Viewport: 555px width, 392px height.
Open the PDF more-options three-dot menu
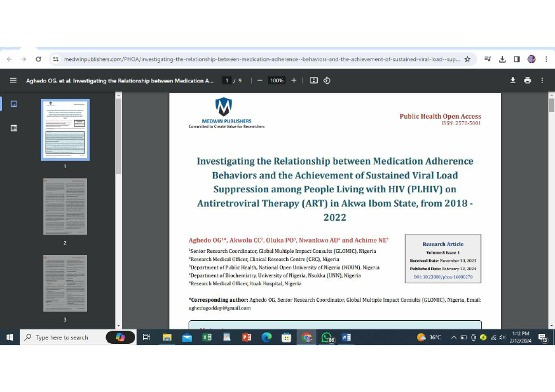pos(542,80)
